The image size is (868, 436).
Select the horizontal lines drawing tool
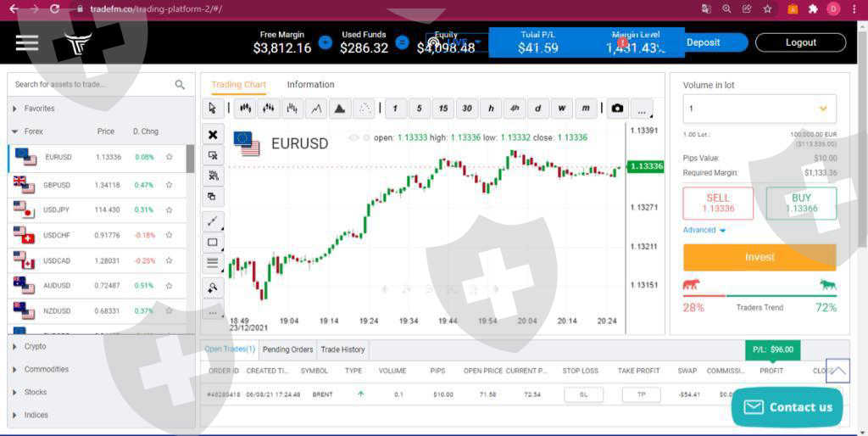(213, 263)
